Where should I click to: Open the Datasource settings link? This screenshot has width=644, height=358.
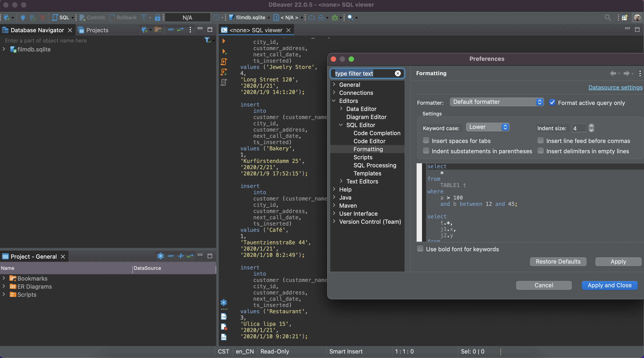pos(615,87)
